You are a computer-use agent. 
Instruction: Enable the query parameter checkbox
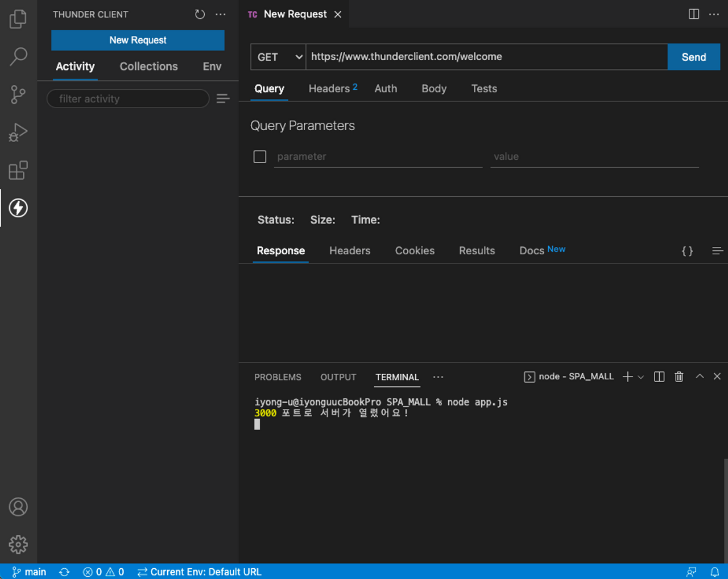pos(260,156)
